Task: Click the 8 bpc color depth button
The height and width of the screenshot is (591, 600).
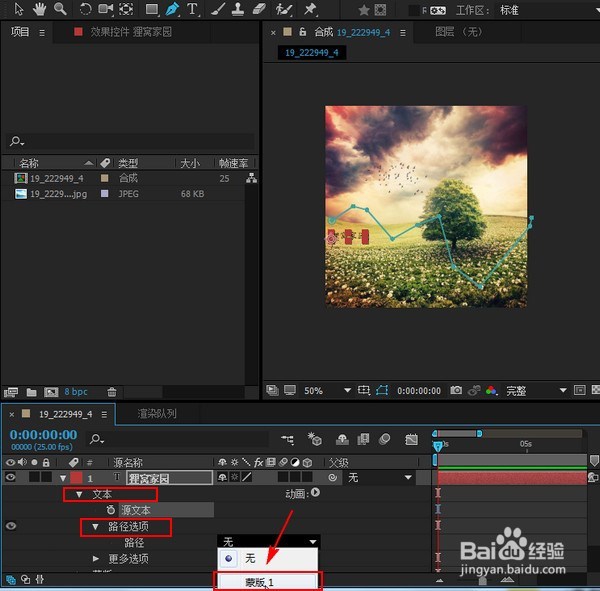Action: point(76,392)
